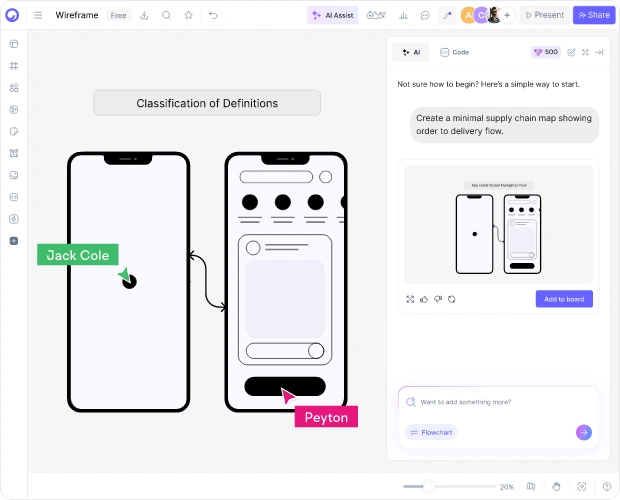Open the search tool in toolbar
This screenshot has width=620, height=500.
166,15
